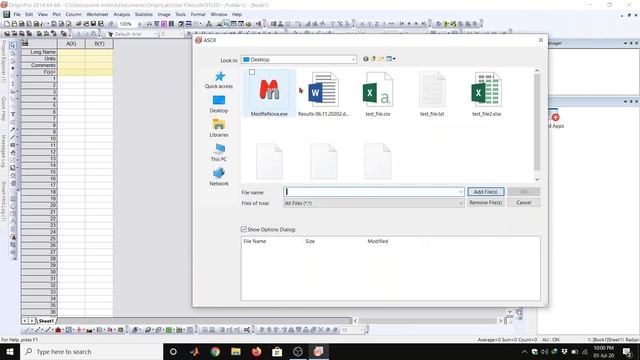Click the greyed-out OK button
Image resolution: width=640 pixels, height=360 pixels.
524,192
